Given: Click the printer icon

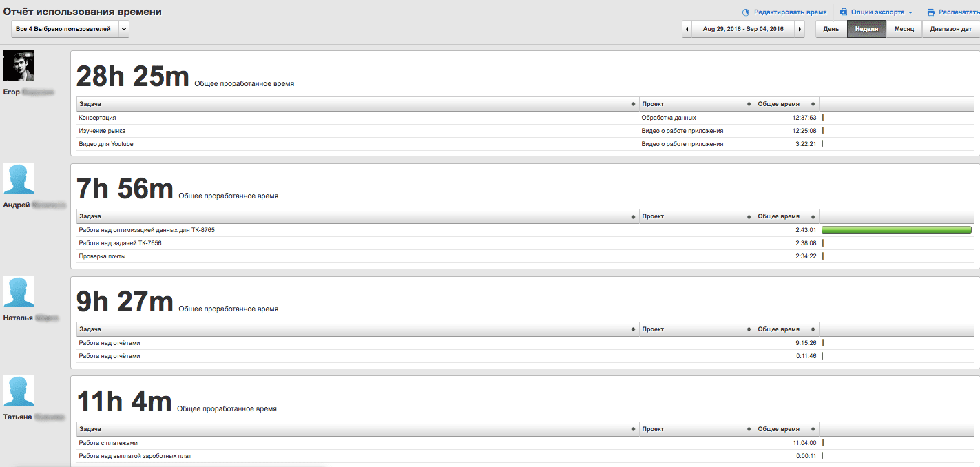Looking at the screenshot, I should (931, 12).
